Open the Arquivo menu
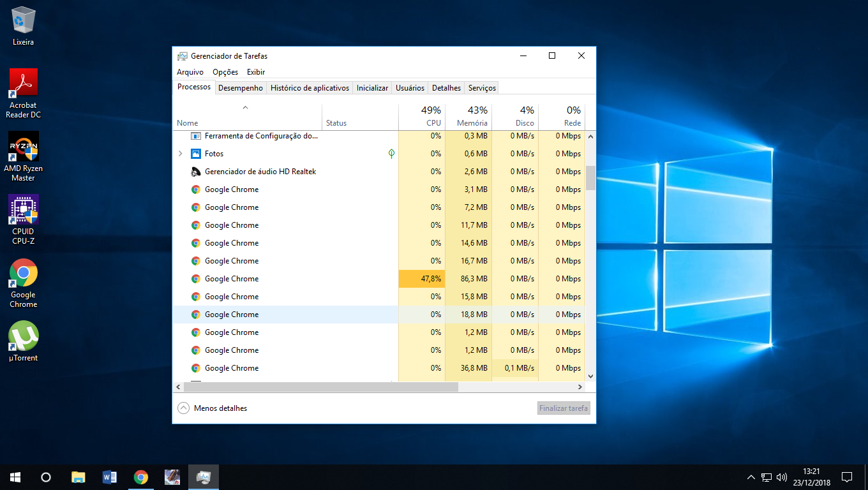This screenshot has width=868, height=490. pos(190,72)
